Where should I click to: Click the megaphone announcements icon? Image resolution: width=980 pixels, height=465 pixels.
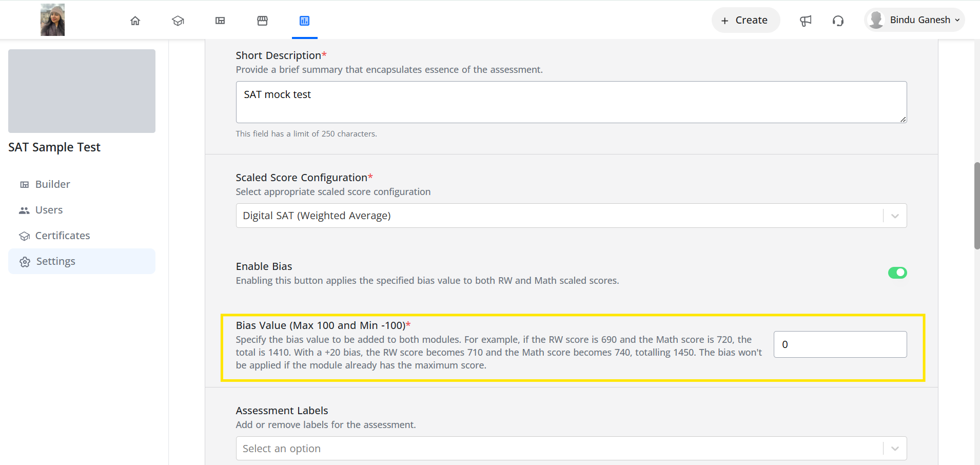(x=806, y=21)
